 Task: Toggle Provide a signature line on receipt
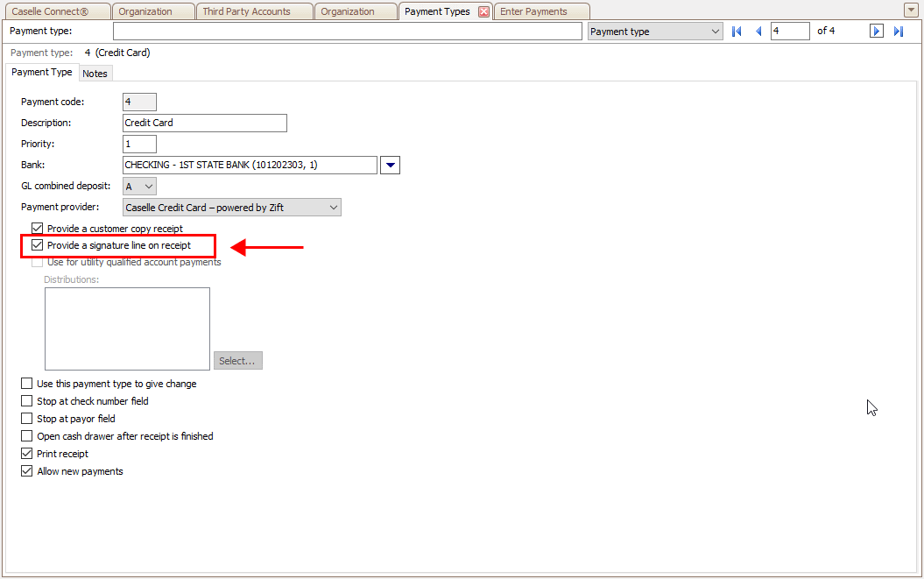[x=38, y=245]
